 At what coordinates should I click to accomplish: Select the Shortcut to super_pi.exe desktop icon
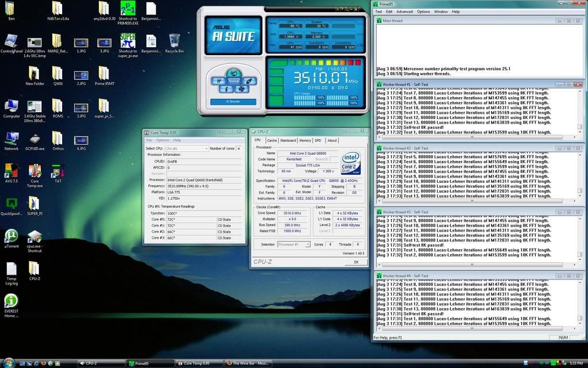pos(128,45)
